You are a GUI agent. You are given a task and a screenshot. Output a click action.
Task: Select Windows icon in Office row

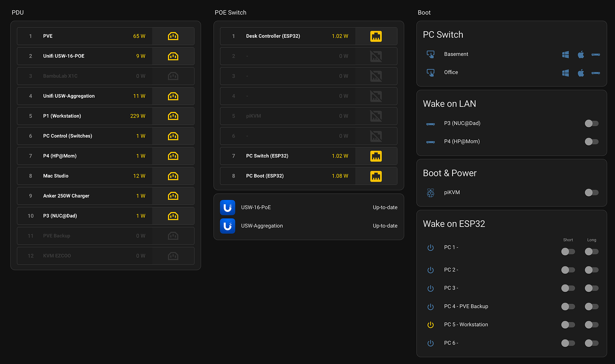pos(565,73)
